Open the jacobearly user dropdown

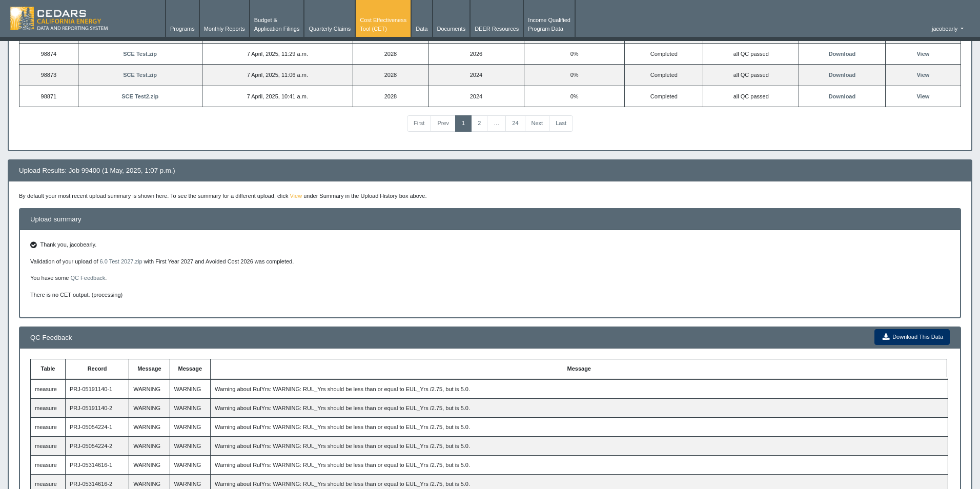(947, 29)
